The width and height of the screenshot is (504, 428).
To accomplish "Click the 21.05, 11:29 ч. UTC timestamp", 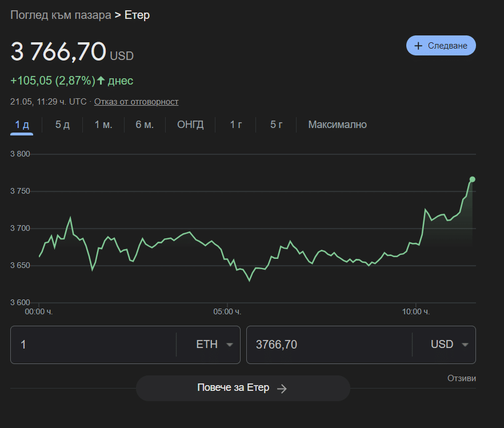I will [x=49, y=102].
